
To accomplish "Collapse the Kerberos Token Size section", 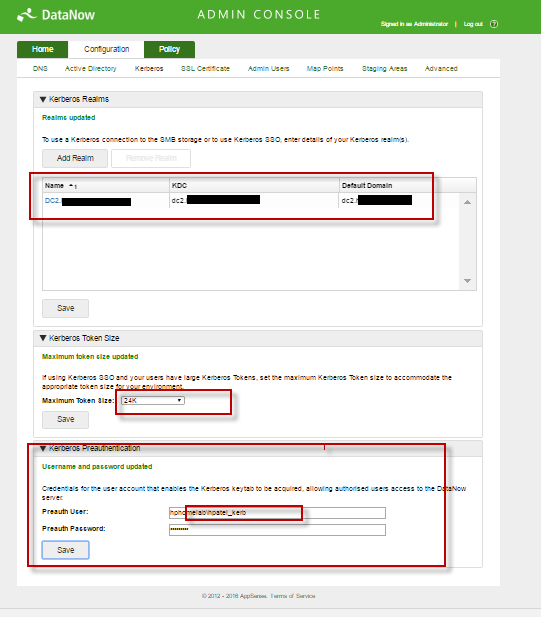I will coord(43,338).
